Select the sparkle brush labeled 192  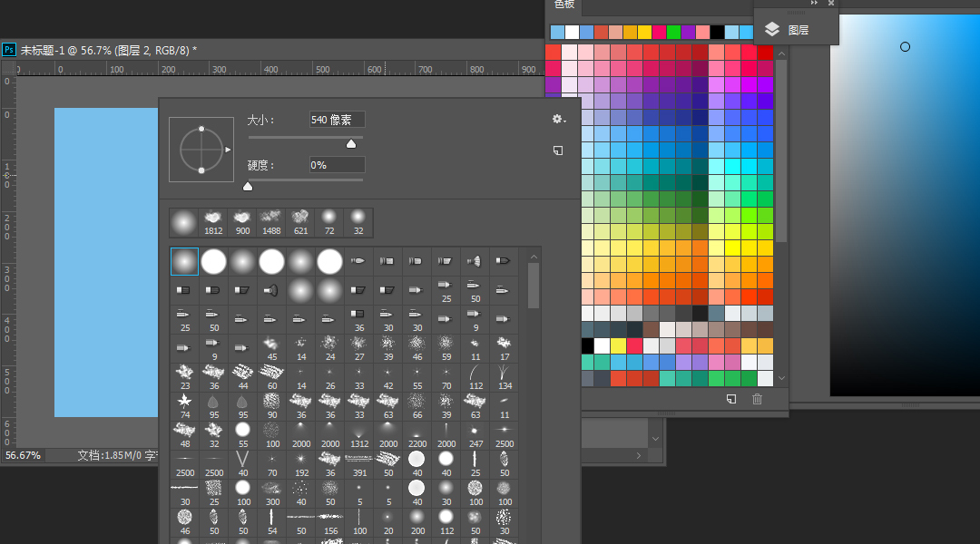click(301, 464)
